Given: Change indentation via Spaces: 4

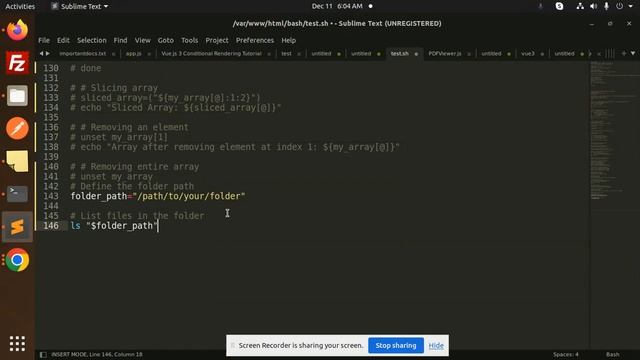Looking at the screenshot, I should click(x=565, y=354).
